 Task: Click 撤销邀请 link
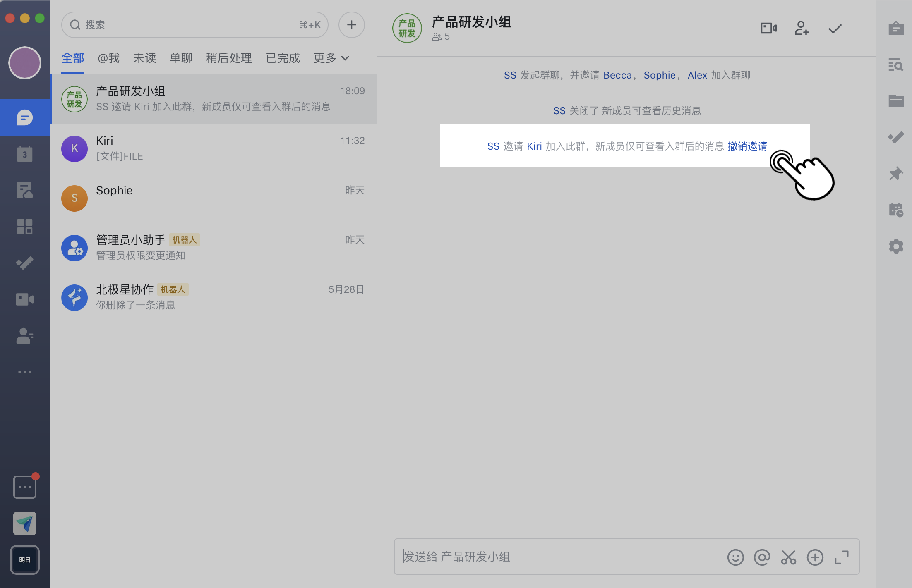coord(747,146)
